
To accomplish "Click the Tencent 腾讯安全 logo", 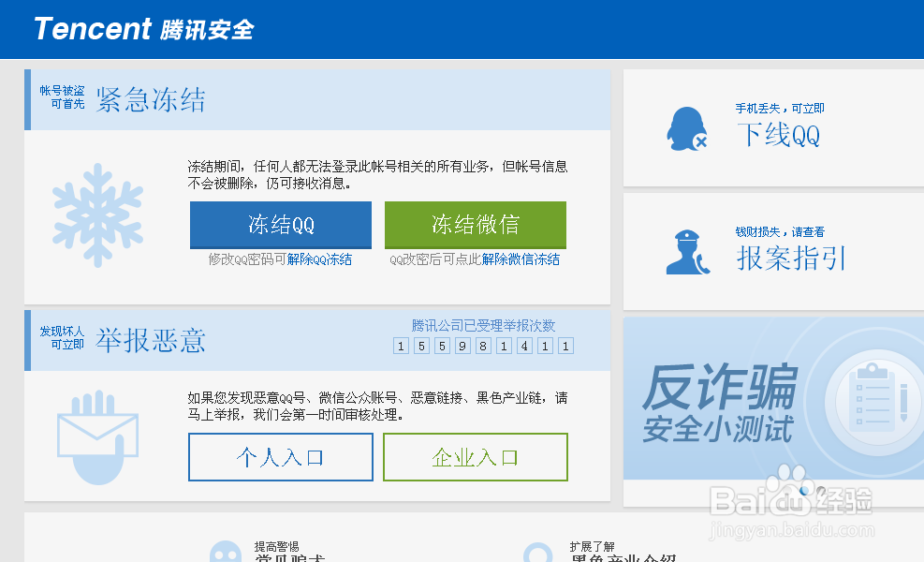I will (144, 29).
